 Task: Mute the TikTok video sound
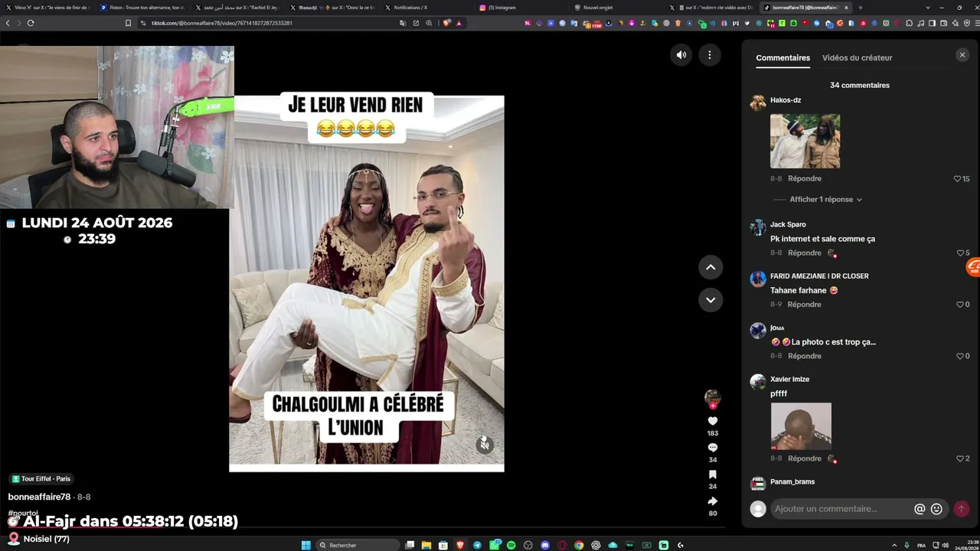click(x=681, y=55)
